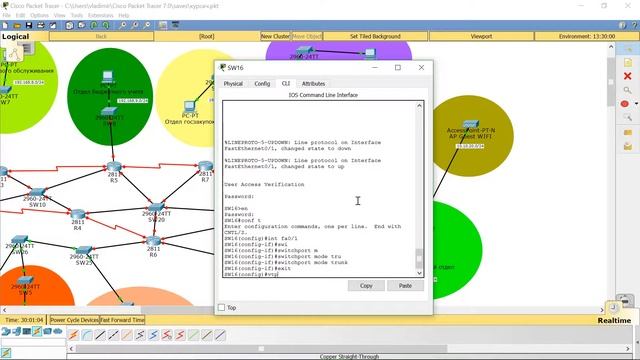The height and width of the screenshot is (360, 640).
Task: Pick the Console cable connection
Action: click(87, 335)
